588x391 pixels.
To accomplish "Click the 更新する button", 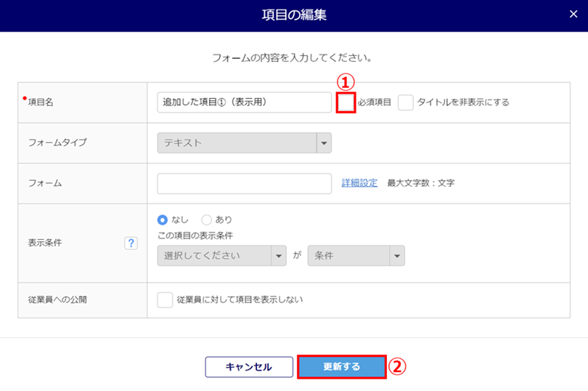I will coord(341,367).
